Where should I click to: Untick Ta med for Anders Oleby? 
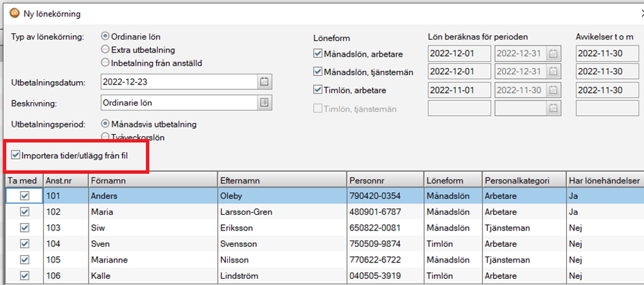point(25,196)
